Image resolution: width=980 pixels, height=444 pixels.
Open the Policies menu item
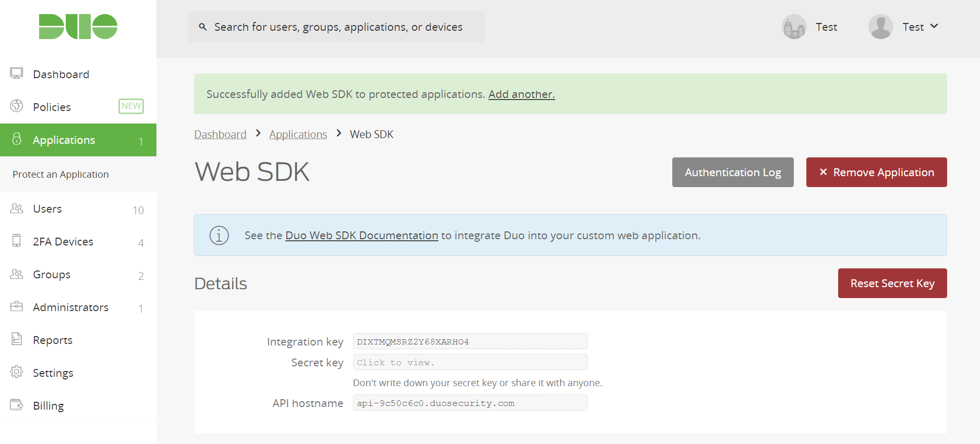(78, 107)
